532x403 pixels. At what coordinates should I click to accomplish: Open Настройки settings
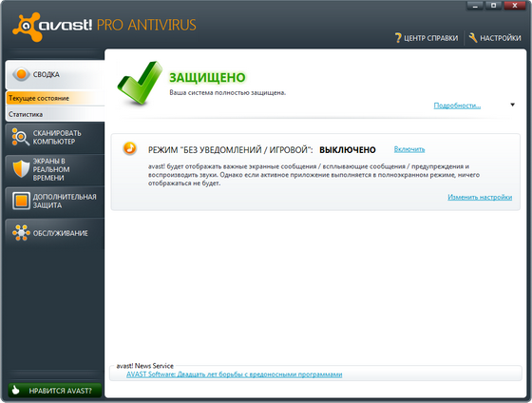click(x=495, y=38)
